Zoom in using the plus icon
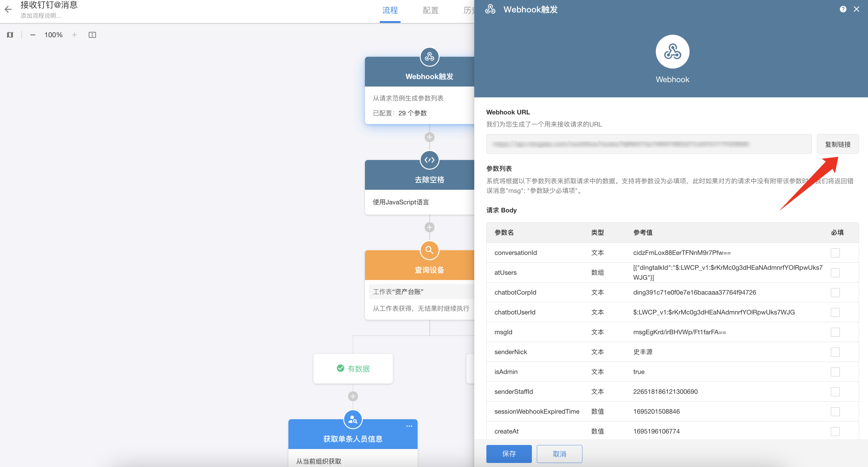The height and width of the screenshot is (467, 868). 74,35
